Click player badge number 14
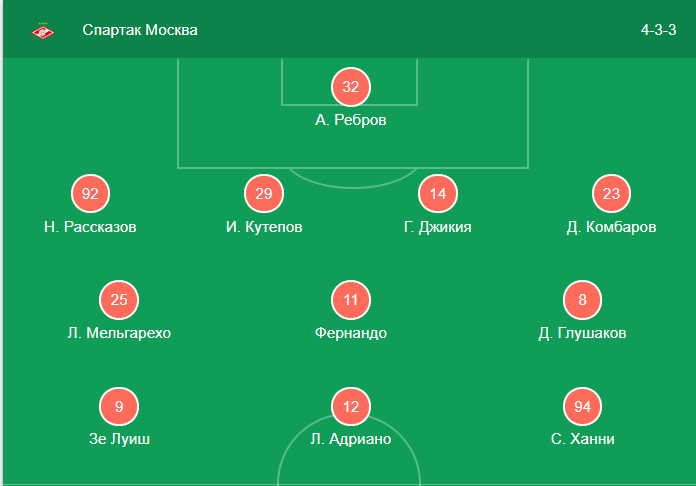This screenshot has height=486, width=696. pos(438,194)
